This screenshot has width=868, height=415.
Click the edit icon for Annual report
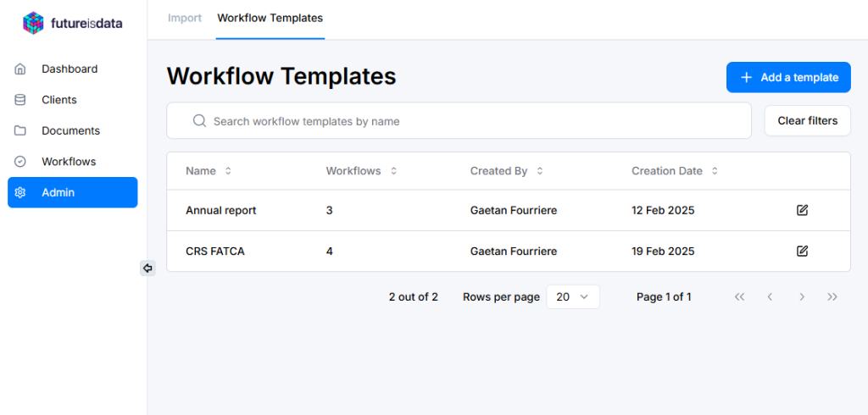(x=802, y=210)
